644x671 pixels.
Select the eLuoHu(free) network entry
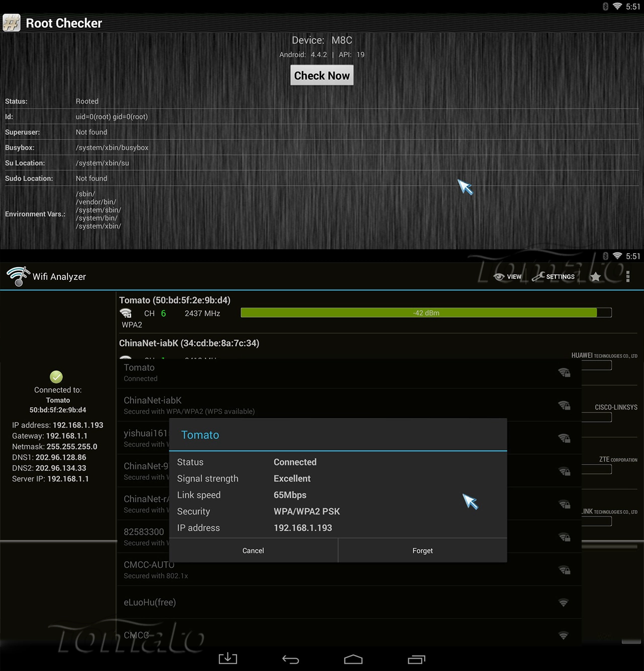pyautogui.click(x=349, y=603)
